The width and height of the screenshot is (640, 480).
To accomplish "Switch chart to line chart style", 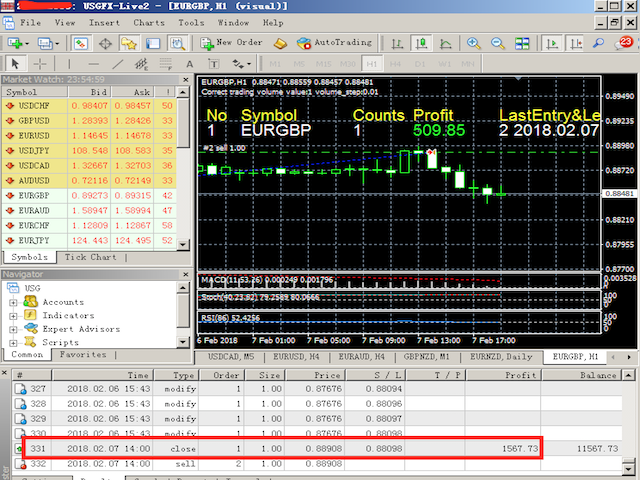I will click(x=445, y=43).
